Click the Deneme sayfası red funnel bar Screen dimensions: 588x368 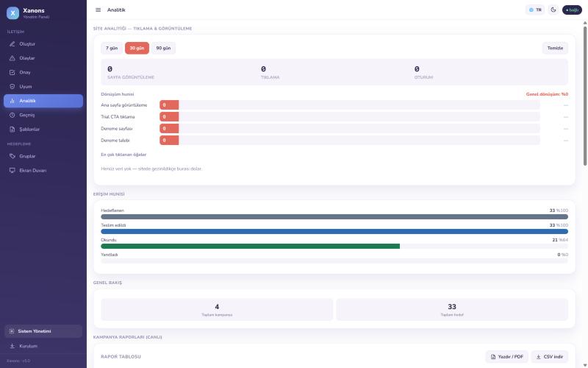(169, 128)
